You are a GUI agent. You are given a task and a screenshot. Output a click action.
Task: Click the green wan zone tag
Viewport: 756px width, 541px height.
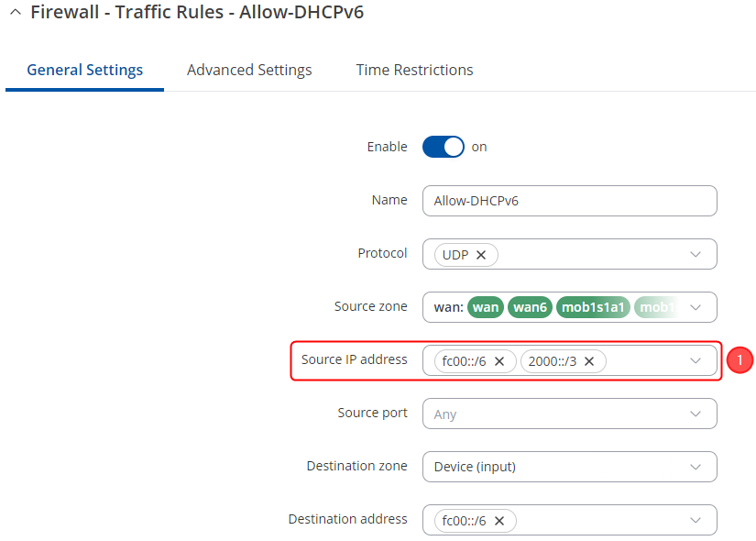[486, 307]
